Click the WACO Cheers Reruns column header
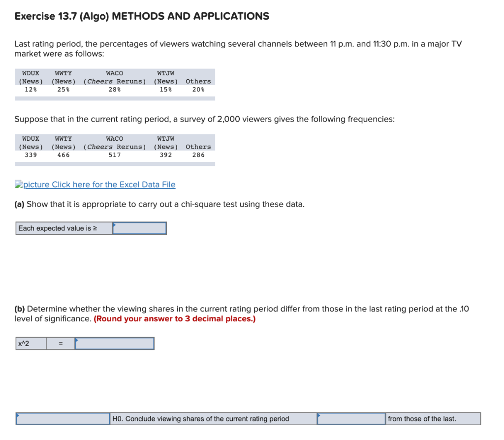 [x=114, y=77]
